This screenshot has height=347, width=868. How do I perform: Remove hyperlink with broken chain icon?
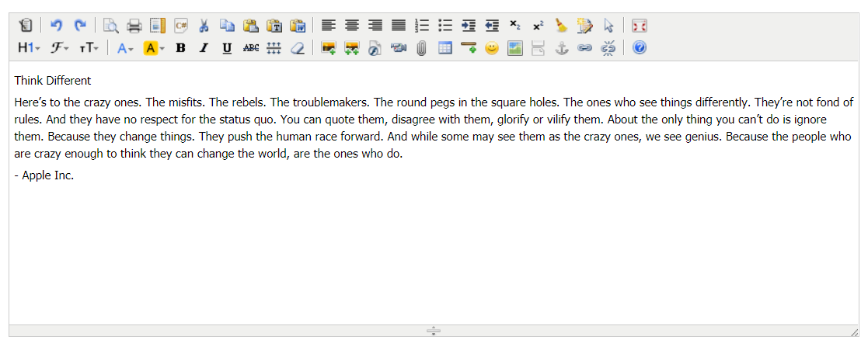[608, 48]
